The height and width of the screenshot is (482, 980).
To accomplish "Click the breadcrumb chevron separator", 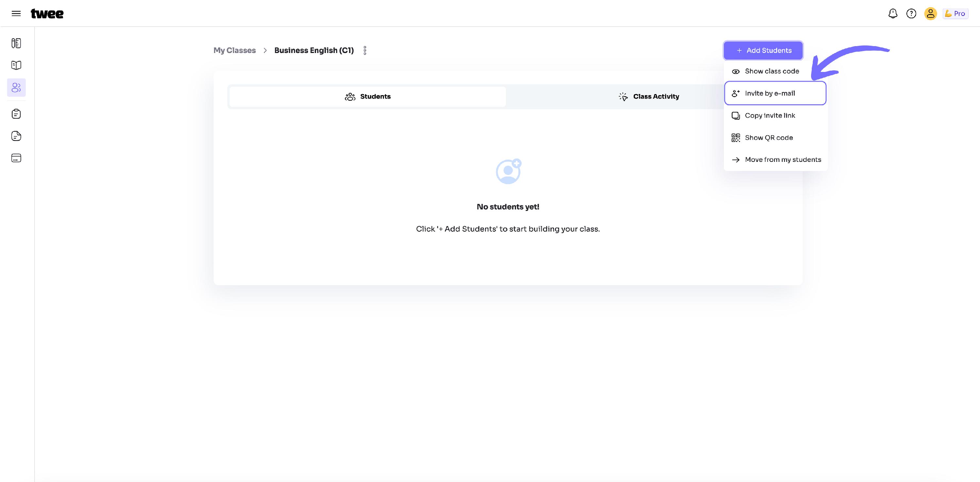I will click(x=265, y=50).
